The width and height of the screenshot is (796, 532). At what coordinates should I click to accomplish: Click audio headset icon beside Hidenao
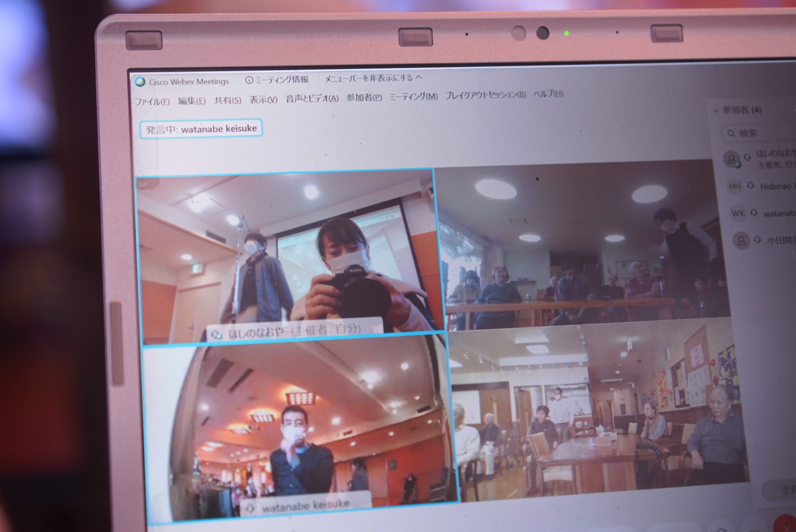tap(751, 186)
